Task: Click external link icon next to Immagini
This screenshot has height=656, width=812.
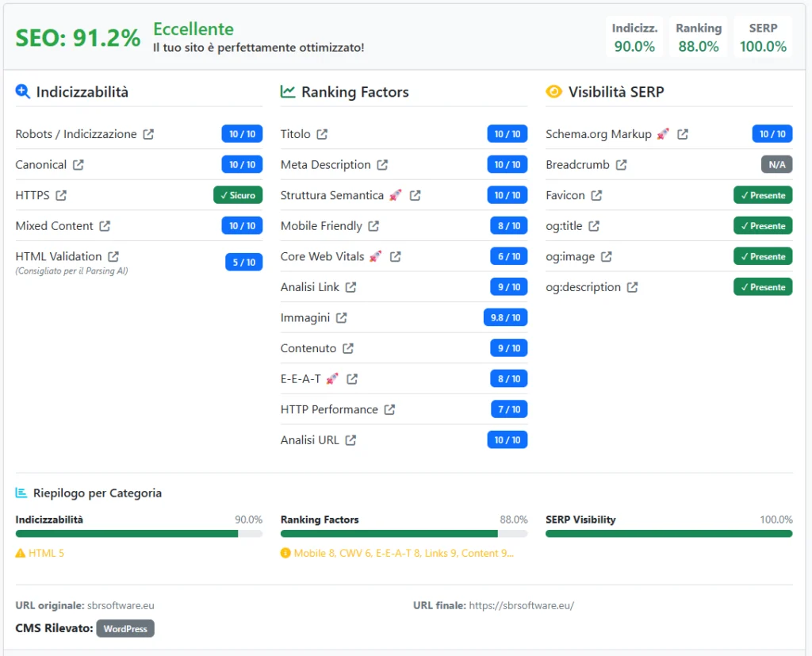Action: coord(341,317)
